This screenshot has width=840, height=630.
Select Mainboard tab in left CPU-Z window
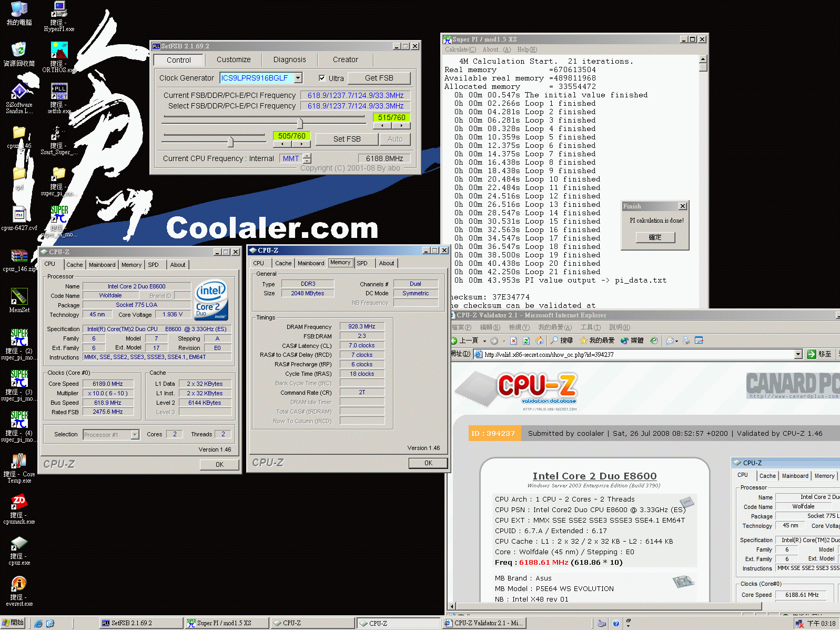[102, 265]
